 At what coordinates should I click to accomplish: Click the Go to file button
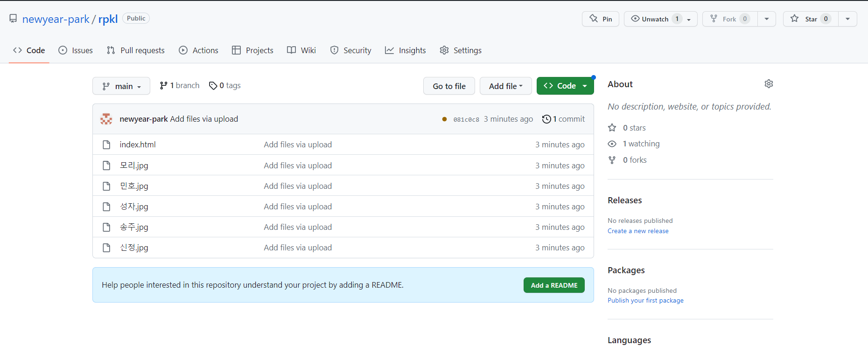click(449, 86)
